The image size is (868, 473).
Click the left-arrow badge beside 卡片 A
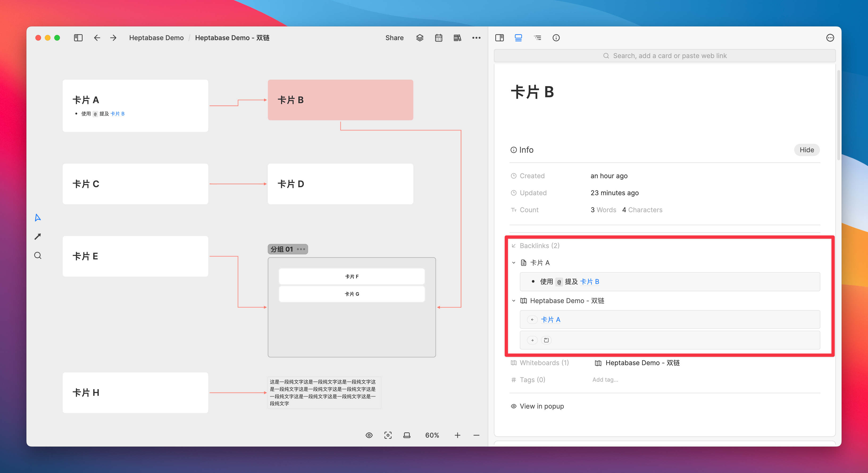point(532,320)
